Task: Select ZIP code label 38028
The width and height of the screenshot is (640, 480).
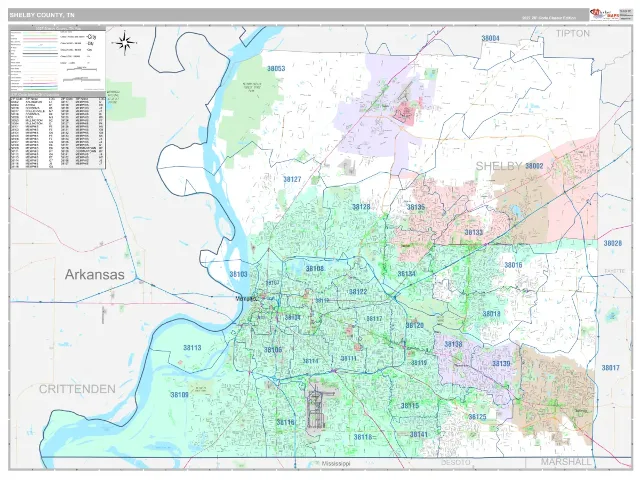Action: [x=613, y=243]
